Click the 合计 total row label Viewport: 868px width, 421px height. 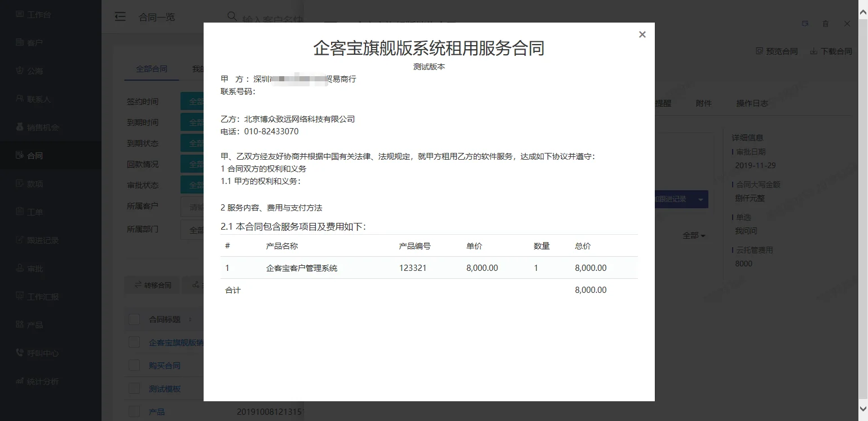click(x=233, y=290)
